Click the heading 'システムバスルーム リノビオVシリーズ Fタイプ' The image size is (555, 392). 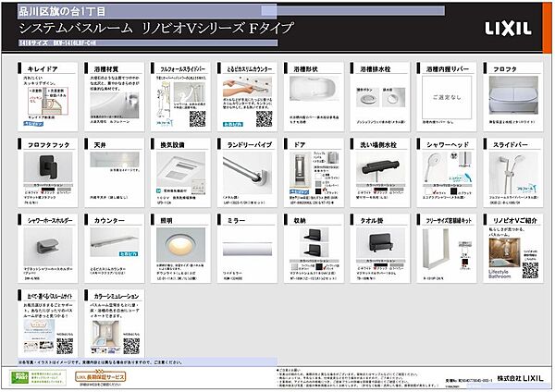[156, 29]
